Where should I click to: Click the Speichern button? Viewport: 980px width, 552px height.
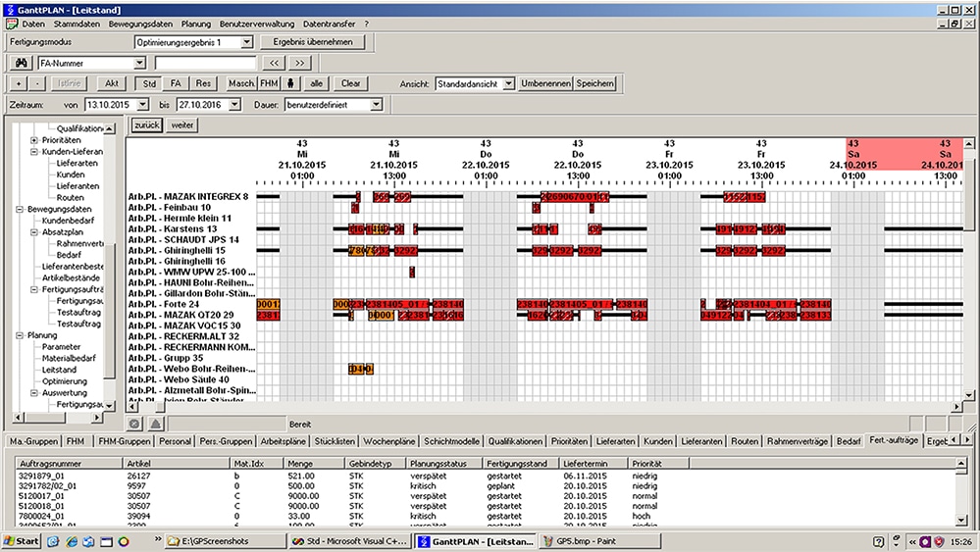click(x=595, y=83)
